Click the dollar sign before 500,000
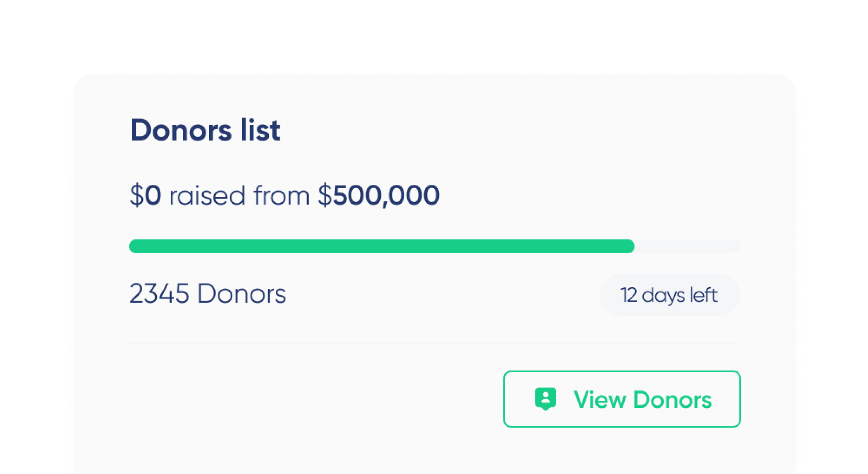 pyautogui.click(x=325, y=195)
